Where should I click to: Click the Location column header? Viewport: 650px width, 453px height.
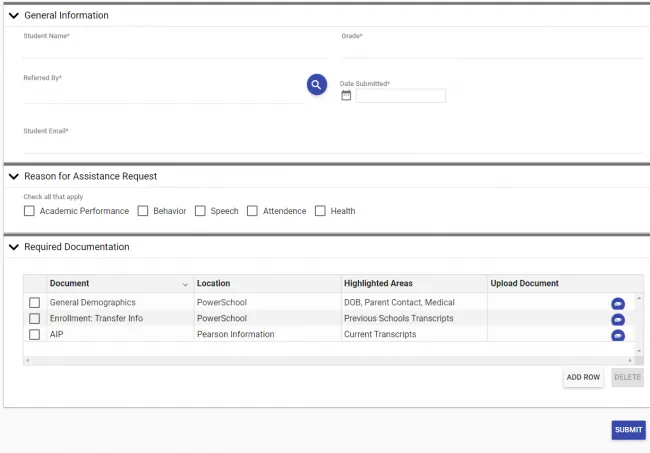[x=213, y=283]
